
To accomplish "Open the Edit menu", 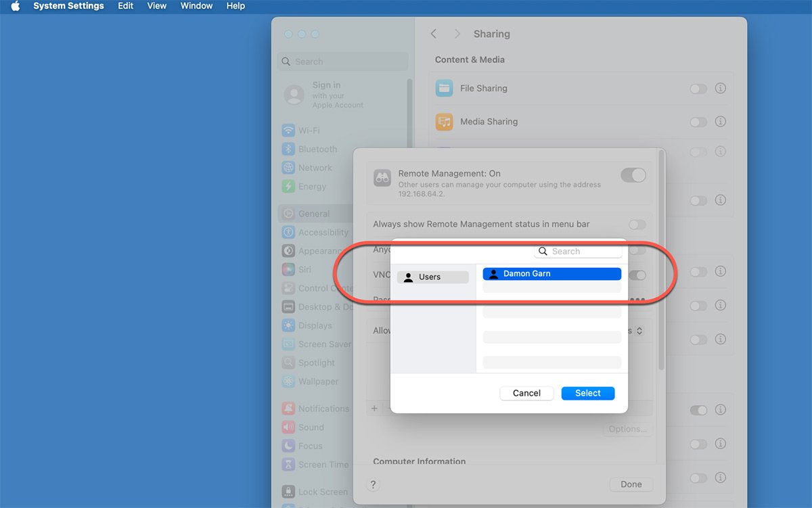I will click(x=125, y=6).
